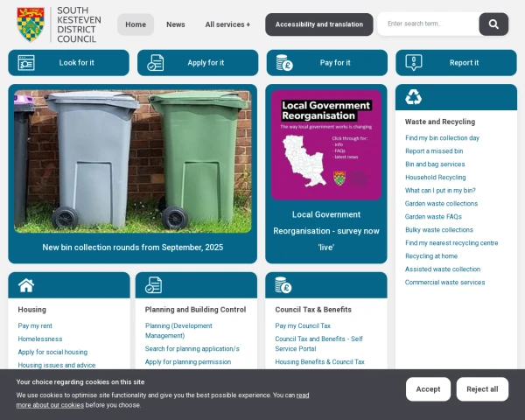Click the coins pound icon in Pay for it
The width and height of the screenshot is (525, 420).
[284, 63]
